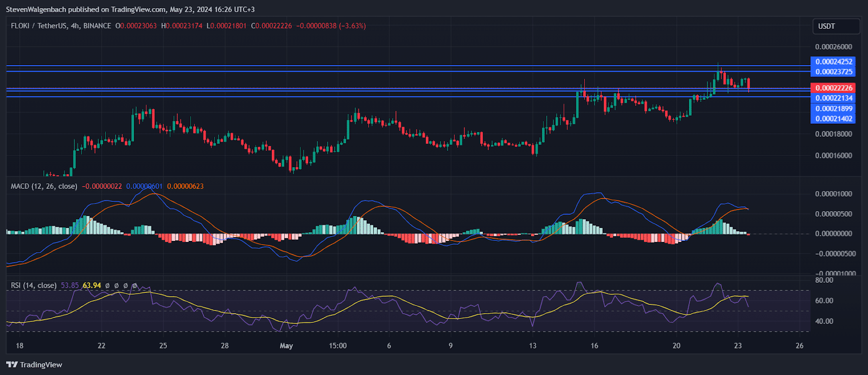This screenshot has height=375, width=868.
Task: Click the price change value (−3.63%)
Action: (353, 26)
